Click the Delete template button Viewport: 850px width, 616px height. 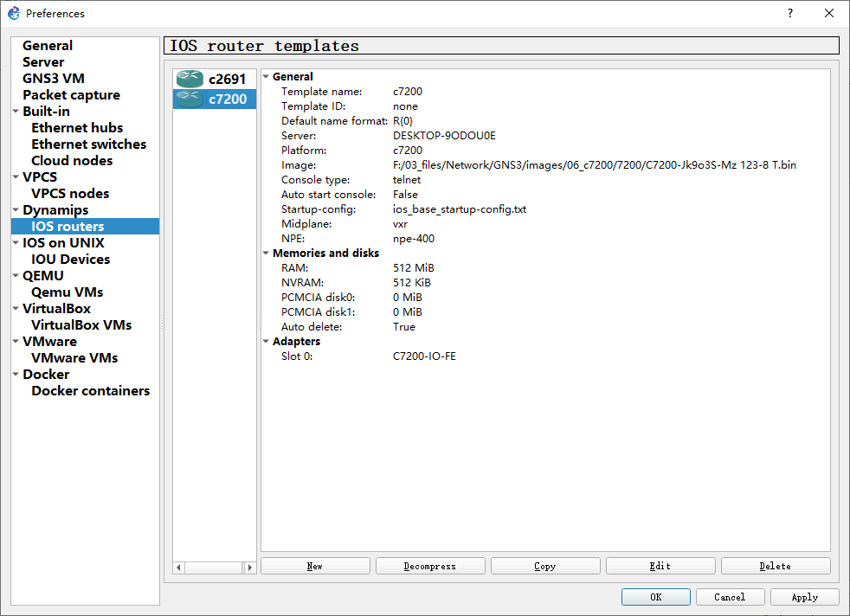776,566
